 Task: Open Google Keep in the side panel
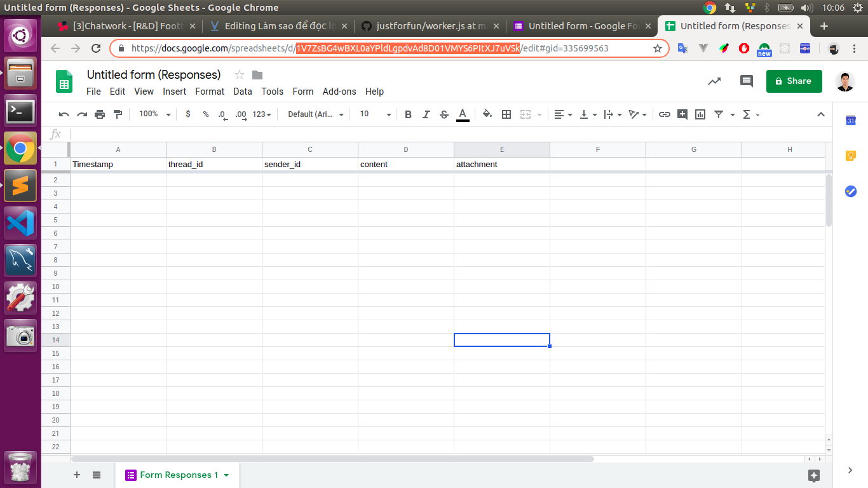[851, 156]
